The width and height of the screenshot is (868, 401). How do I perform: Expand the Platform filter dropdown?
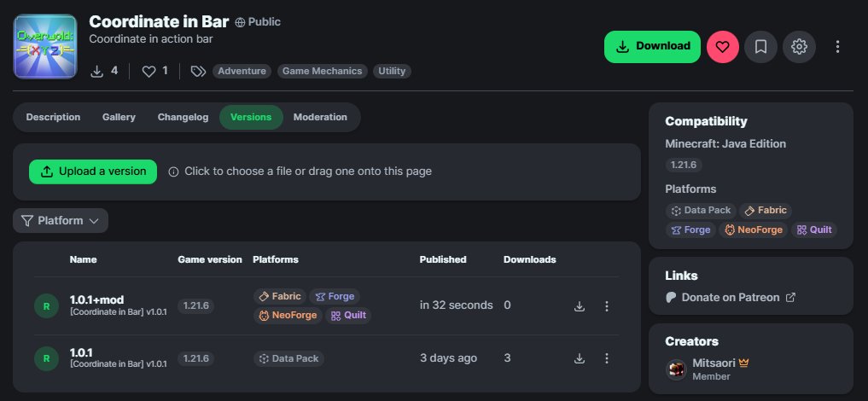pyautogui.click(x=61, y=221)
